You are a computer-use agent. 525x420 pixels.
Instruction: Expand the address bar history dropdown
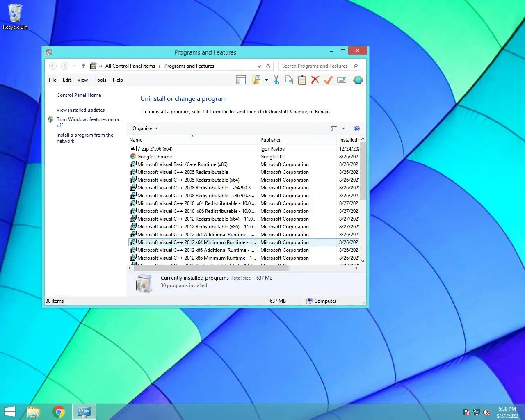pos(259,66)
